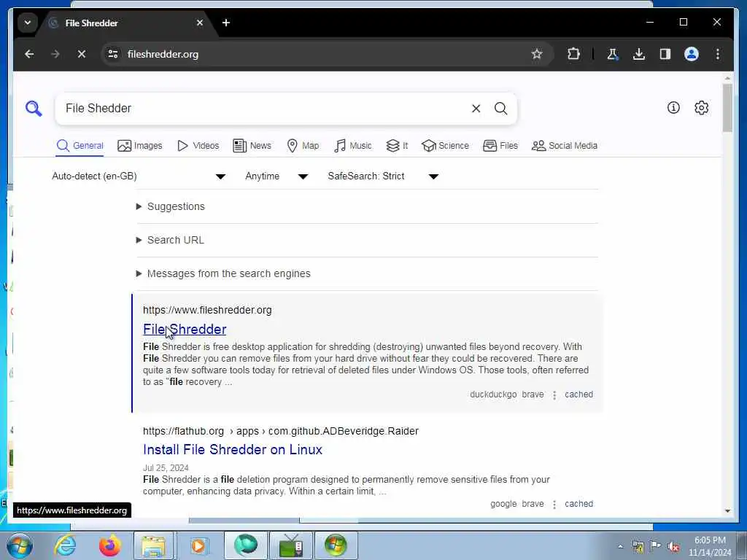Open the Windows Start button
The image size is (747, 560).
(20, 545)
